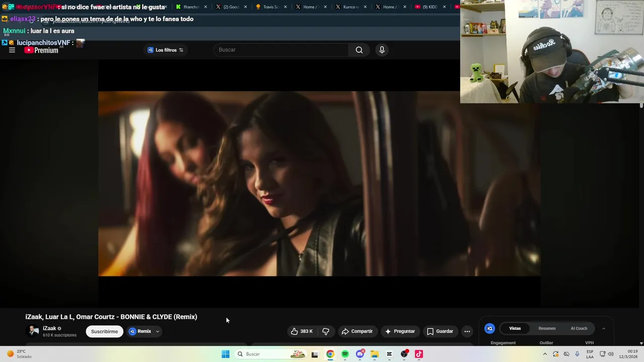Image resolution: width=644 pixels, height=362 pixels.
Task: Click the Engagement metric label
Action: (503, 343)
